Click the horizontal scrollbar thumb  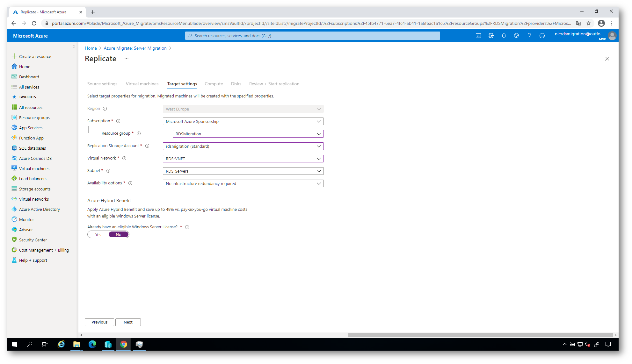[x=481, y=335]
